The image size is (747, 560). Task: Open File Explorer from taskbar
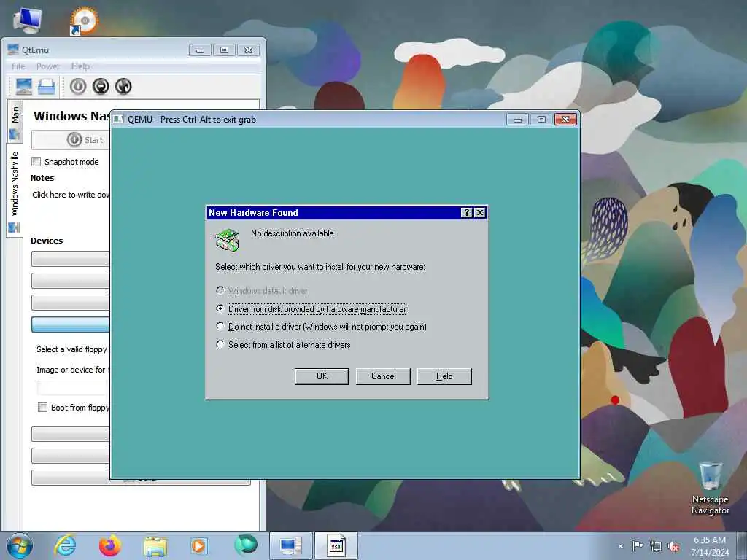pos(155,547)
